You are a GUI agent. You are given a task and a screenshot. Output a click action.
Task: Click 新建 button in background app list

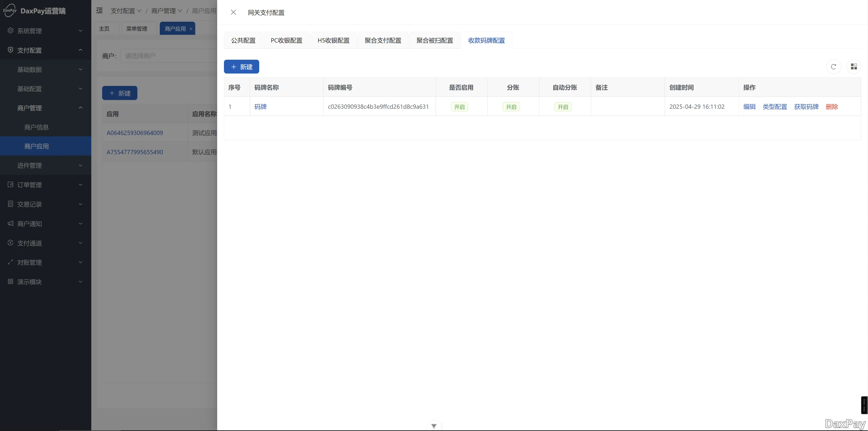point(120,93)
